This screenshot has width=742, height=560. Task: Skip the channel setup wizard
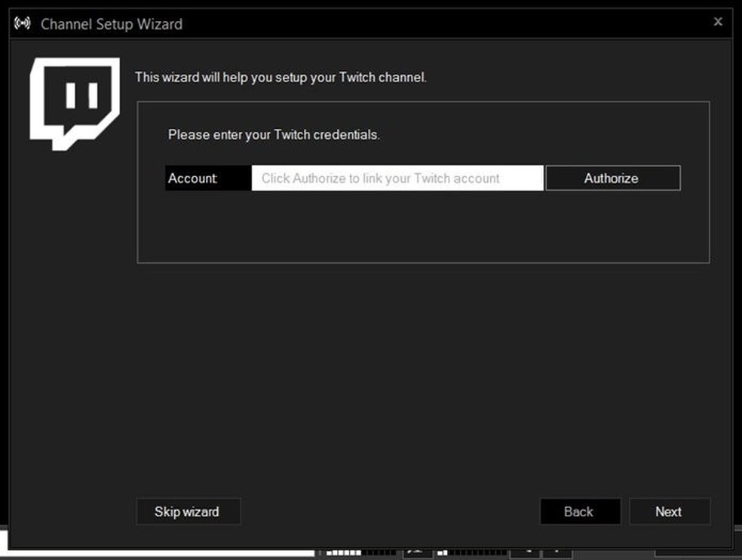188,511
